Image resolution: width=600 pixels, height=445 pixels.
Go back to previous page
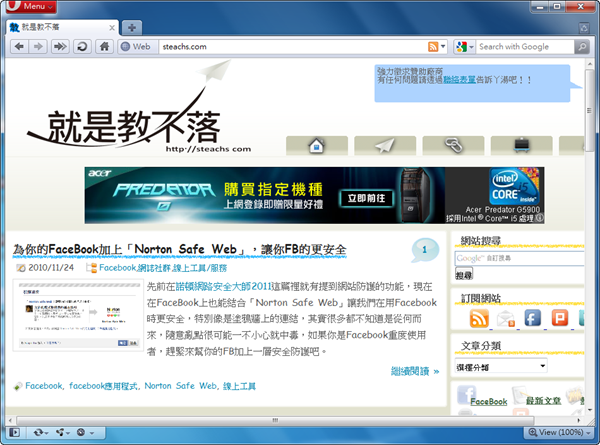pos(19,47)
